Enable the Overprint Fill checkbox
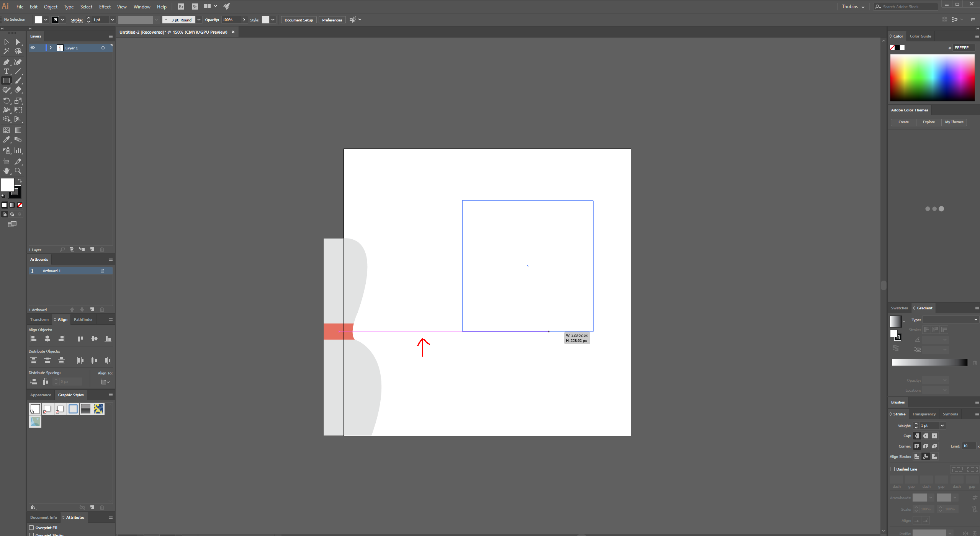Viewport: 980px width, 536px height. 32,528
